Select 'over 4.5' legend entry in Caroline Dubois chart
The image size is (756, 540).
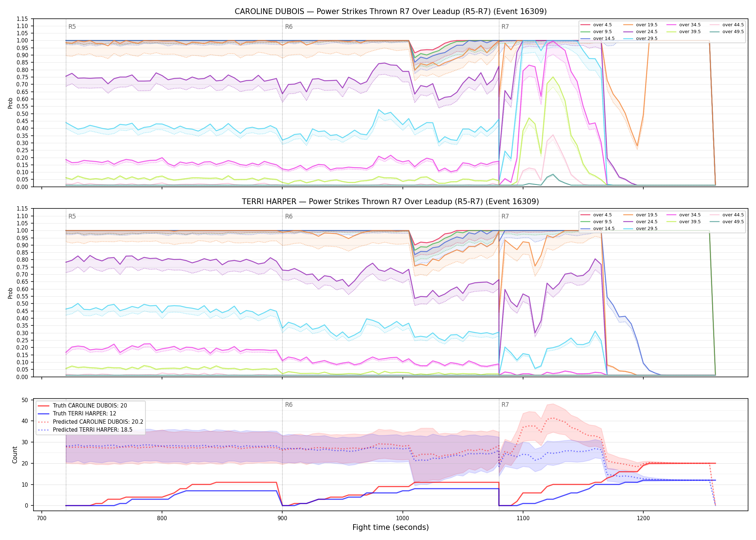596,25
